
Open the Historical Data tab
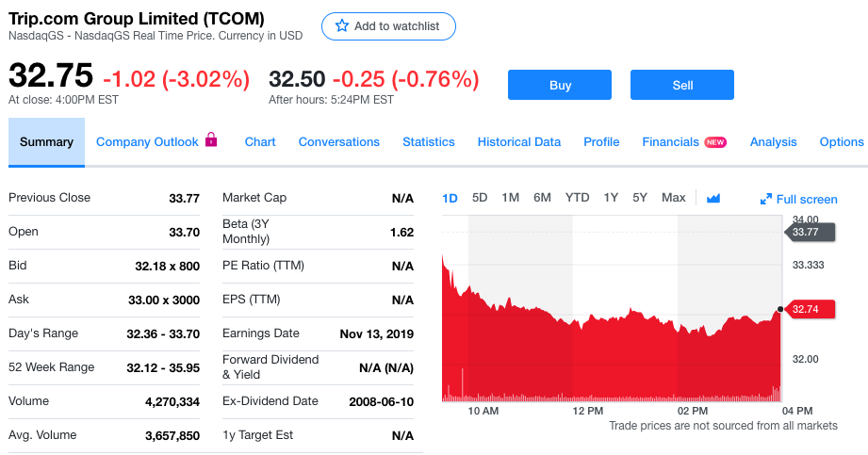tap(519, 141)
